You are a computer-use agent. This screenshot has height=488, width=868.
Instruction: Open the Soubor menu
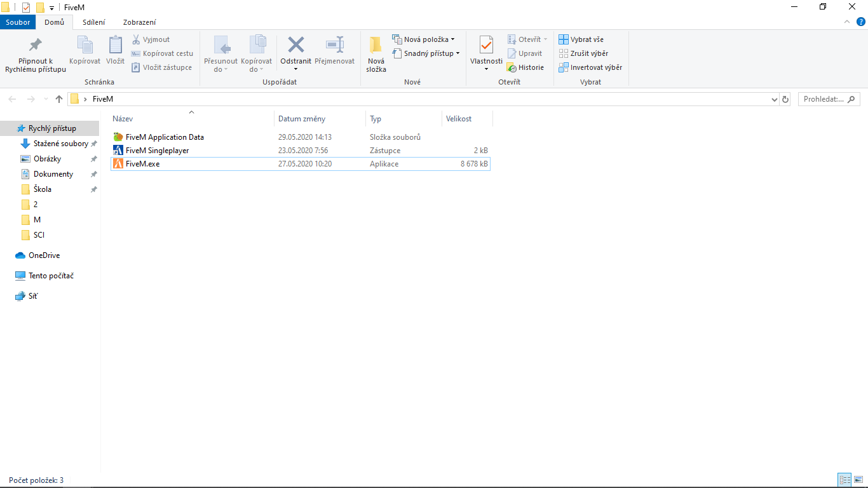18,22
